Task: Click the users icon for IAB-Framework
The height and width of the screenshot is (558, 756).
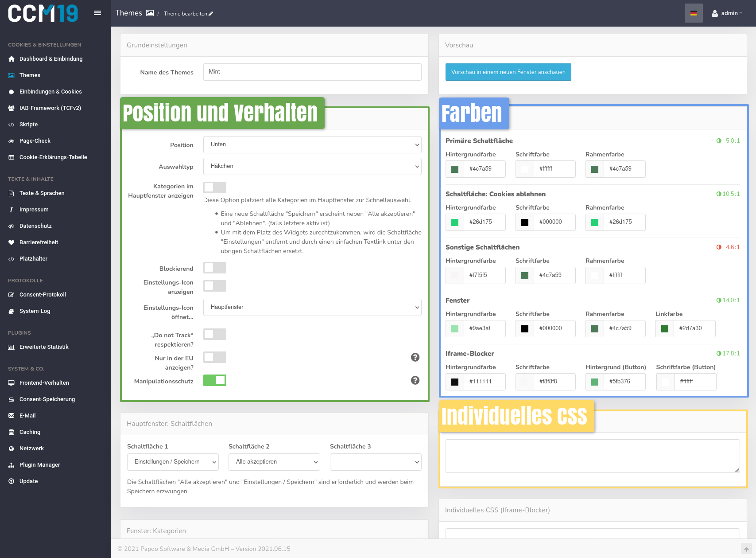Action: click(x=12, y=108)
